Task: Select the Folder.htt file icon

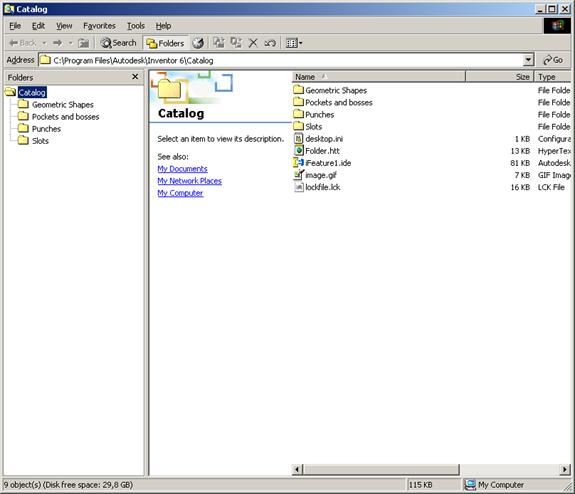Action: coord(299,150)
